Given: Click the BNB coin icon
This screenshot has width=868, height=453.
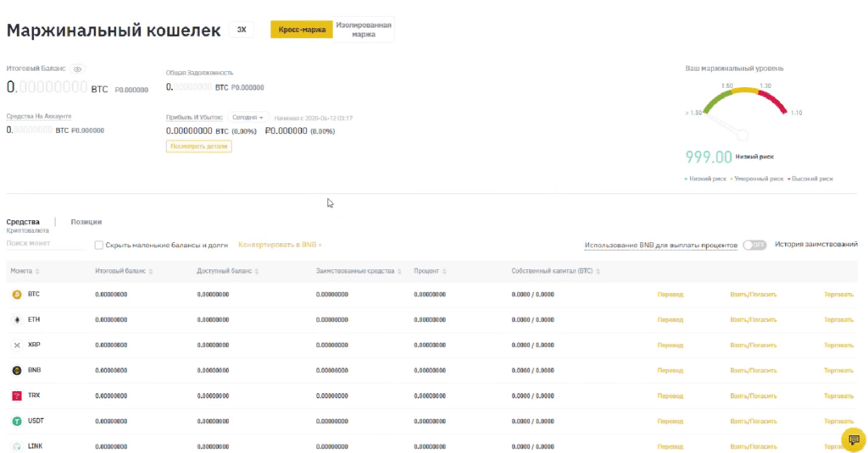Looking at the screenshot, I should click(x=16, y=371).
